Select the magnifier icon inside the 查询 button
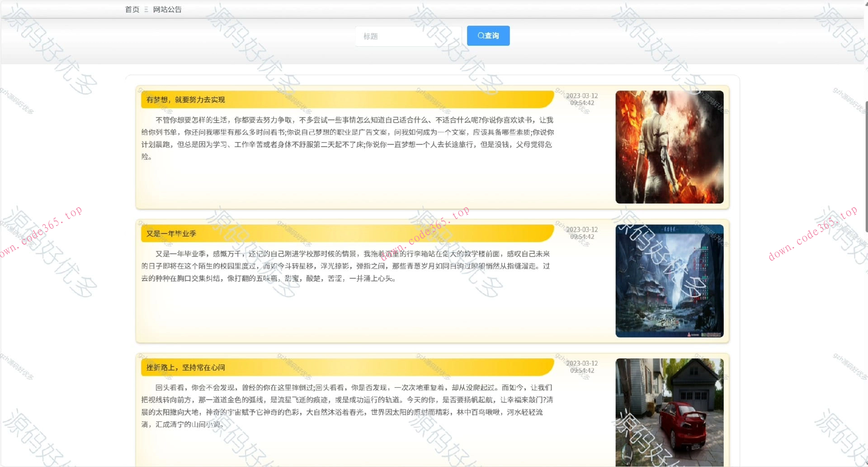Image resolution: width=868 pixels, height=467 pixels. (x=480, y=35)
